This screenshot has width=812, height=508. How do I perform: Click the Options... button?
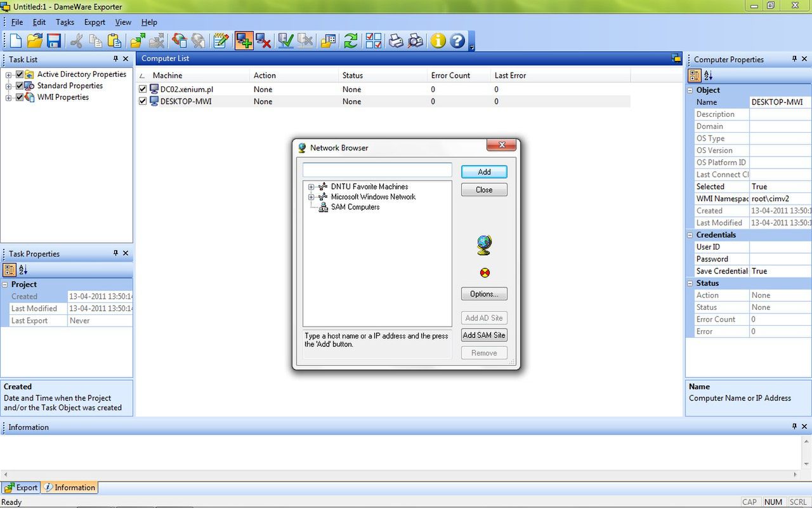tap(484, 294)
